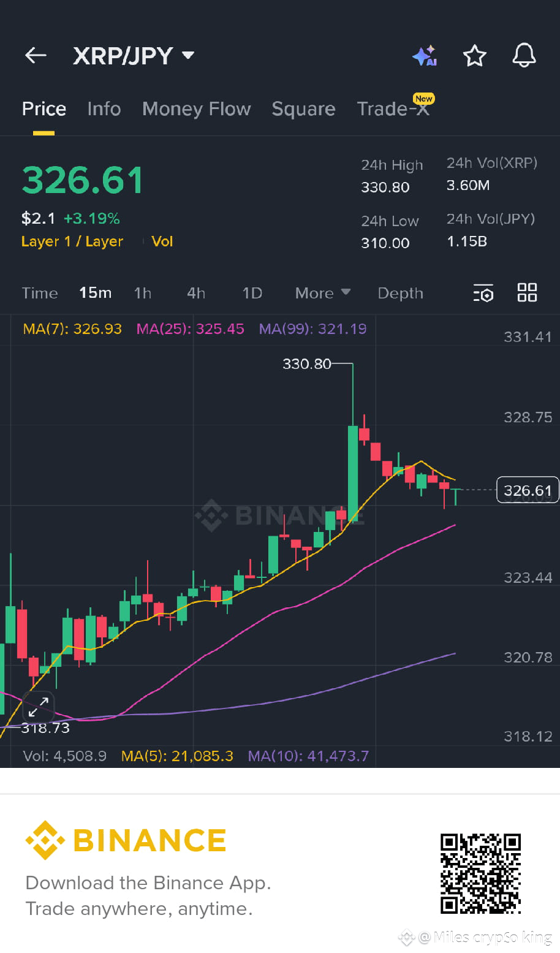Select the 1h chart interval
Screen dimensions: 560x953
pyautogui.click(x=143, y=293)
